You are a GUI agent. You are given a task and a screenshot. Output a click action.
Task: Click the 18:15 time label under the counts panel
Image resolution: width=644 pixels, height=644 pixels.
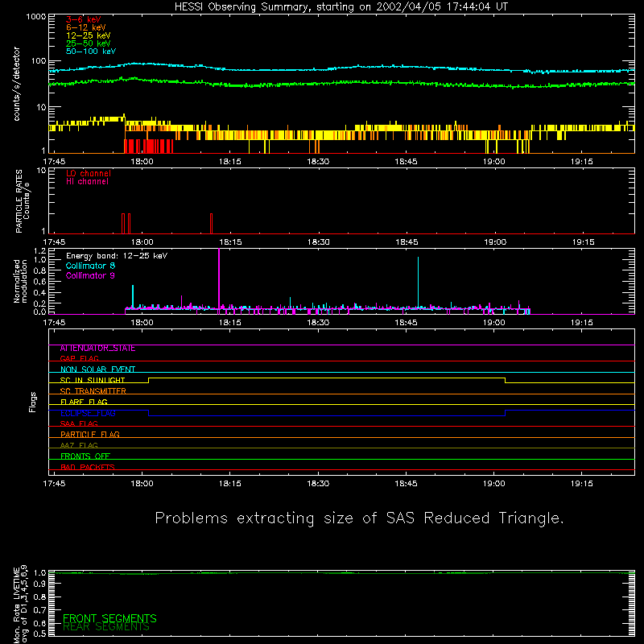pyautogui.click(x=229, y=162)
